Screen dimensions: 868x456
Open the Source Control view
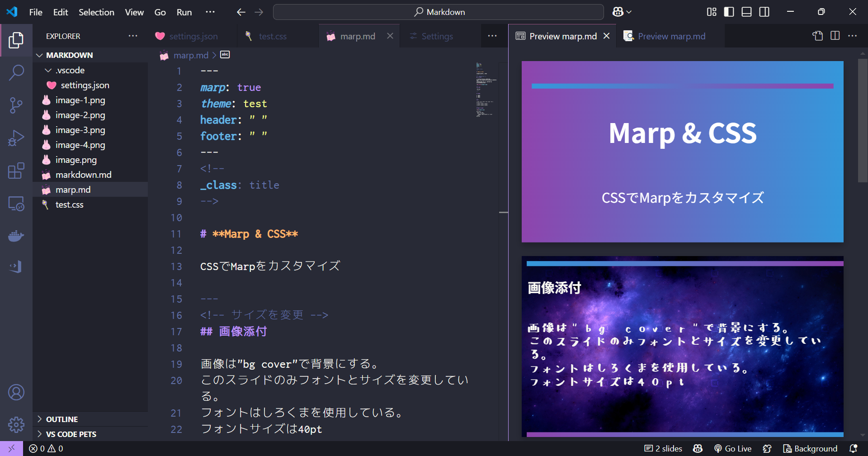16,105
